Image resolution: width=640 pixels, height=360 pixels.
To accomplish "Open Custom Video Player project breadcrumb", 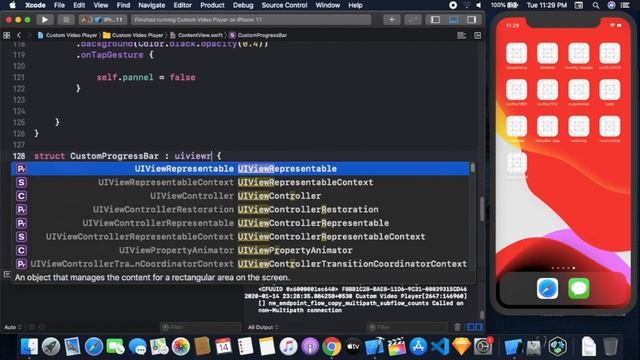I will [67, 36].
